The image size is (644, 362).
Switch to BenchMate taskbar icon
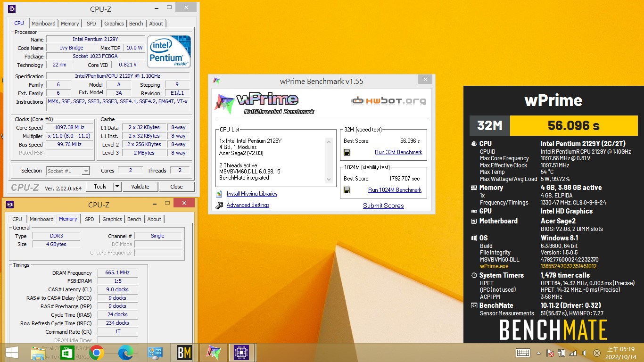184,353
